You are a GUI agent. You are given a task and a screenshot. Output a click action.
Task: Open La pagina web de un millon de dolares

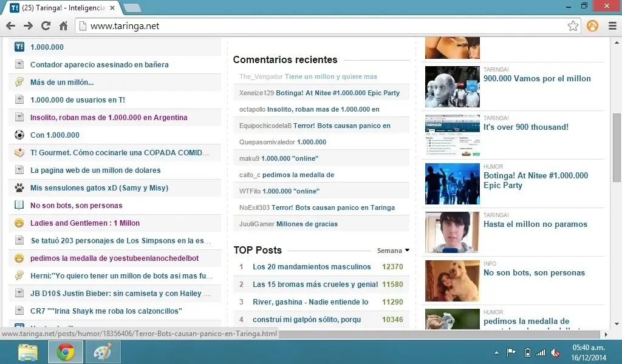(95, 170)
